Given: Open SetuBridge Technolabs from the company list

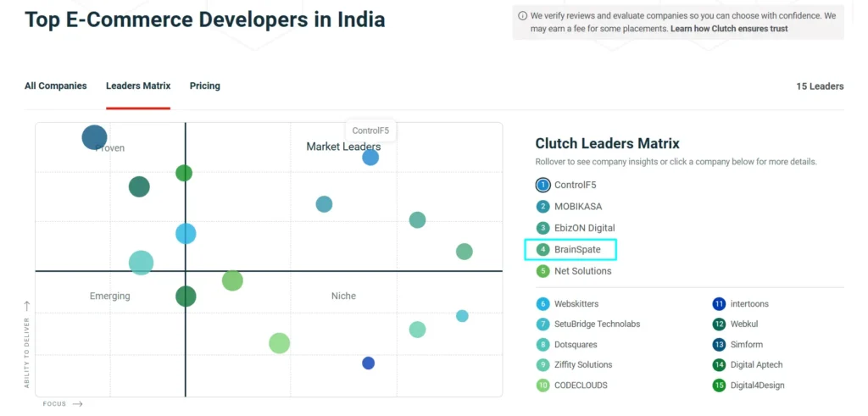Looking at the screenshot, I should pyautogui.click(x=588, y=324).
